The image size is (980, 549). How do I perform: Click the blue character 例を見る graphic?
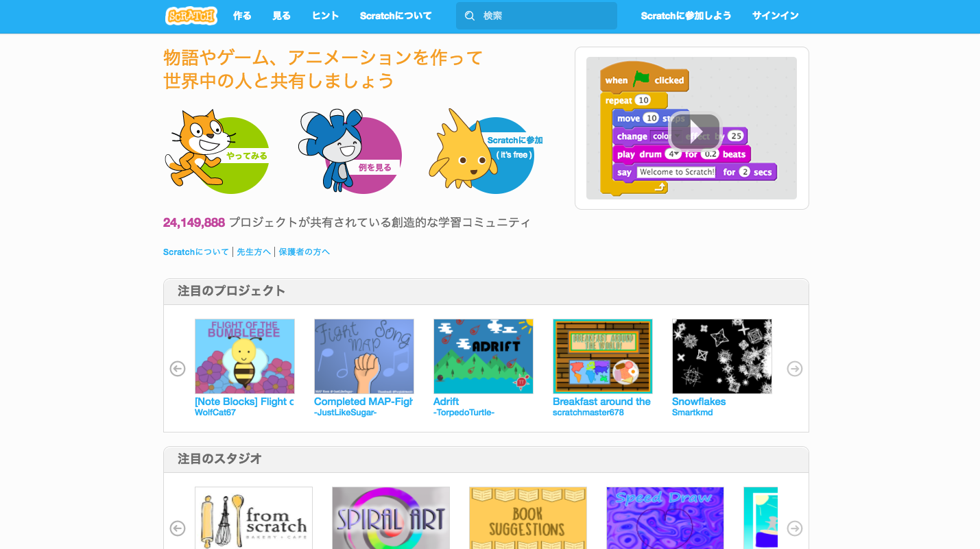[x=350, y=151]
